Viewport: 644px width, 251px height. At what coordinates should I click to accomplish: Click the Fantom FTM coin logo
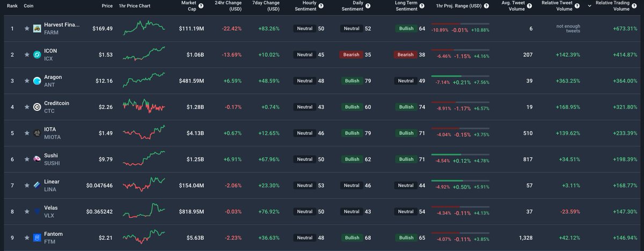pos(38,238)
